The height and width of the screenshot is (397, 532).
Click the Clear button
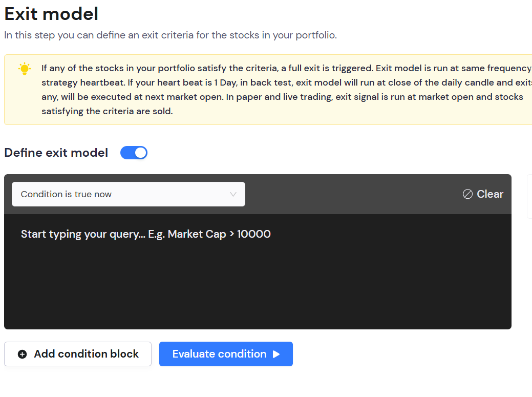pos(483,194)
